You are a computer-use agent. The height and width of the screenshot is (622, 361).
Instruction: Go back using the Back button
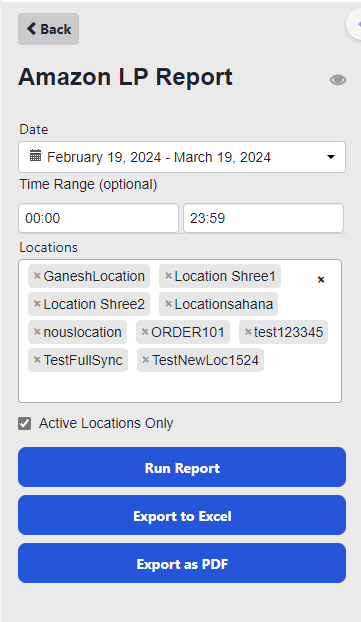(48, 29)
